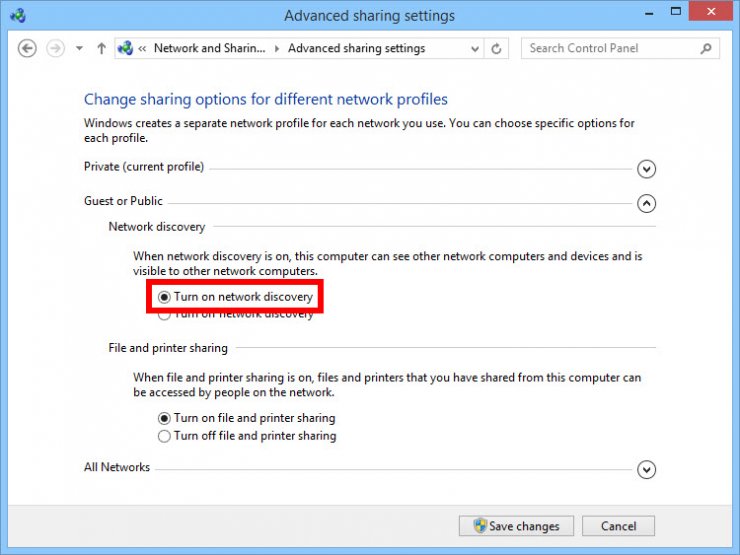Click the double chevron before Network and Sharing
This screenshot has width=740, height=555.
click(142, 49)
